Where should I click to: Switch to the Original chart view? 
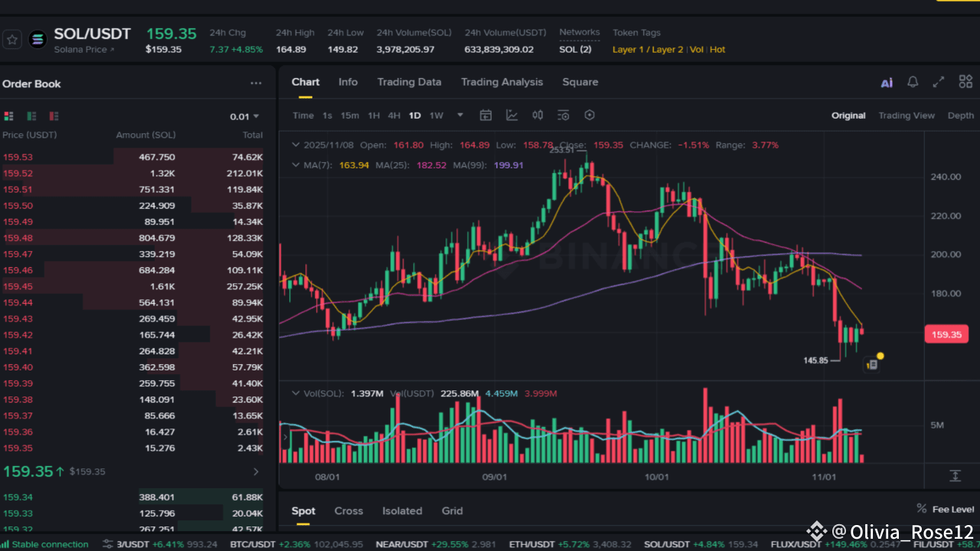[x=848, y=116]
